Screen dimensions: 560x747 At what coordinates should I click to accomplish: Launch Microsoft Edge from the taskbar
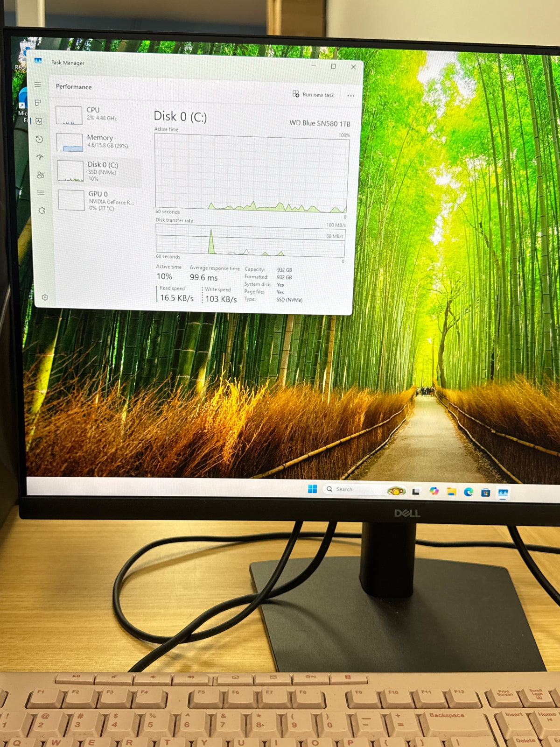pos(468,492)
